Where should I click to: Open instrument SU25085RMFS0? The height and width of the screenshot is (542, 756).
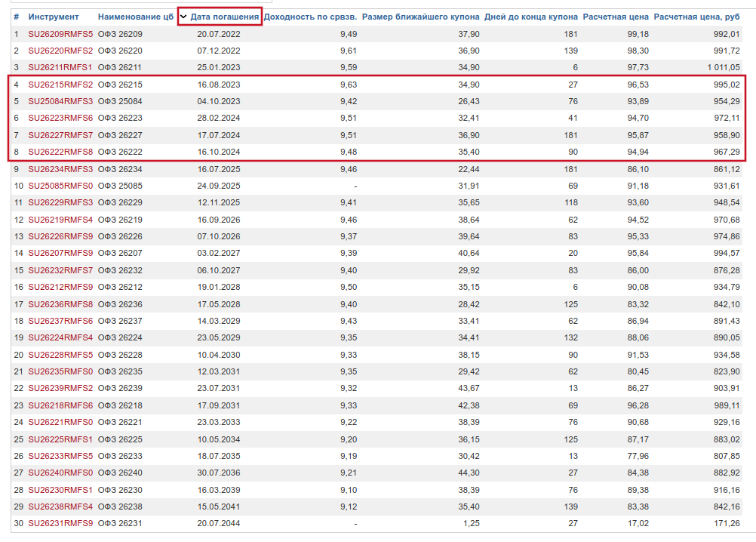coord(60,186)
